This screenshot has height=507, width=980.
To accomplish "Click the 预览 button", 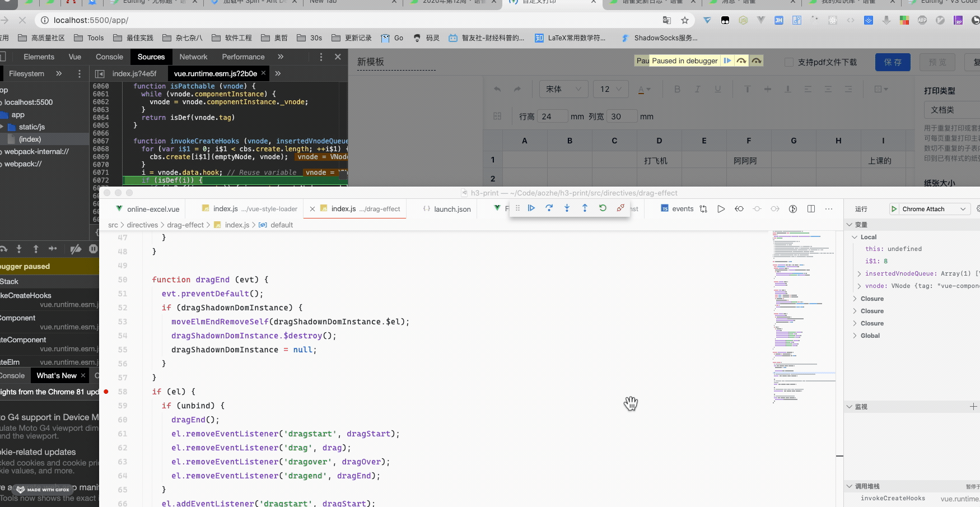I will [937, 62].
